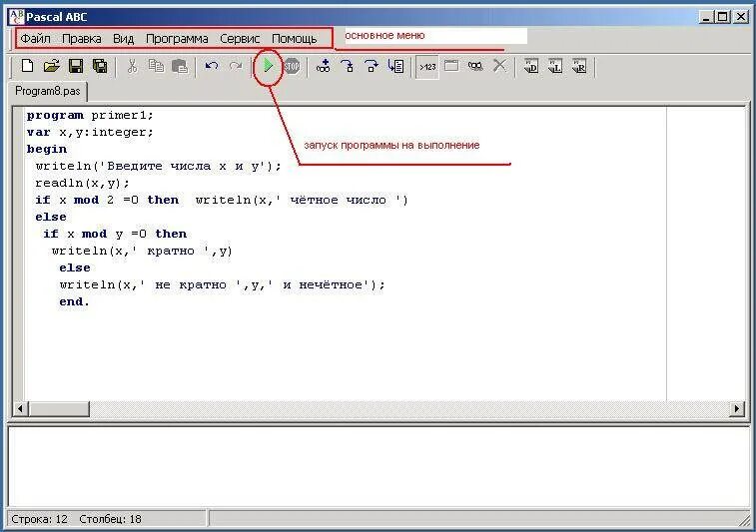Paste from clipboard icon in toolbar
756x532 pixels.
(180, 66)
